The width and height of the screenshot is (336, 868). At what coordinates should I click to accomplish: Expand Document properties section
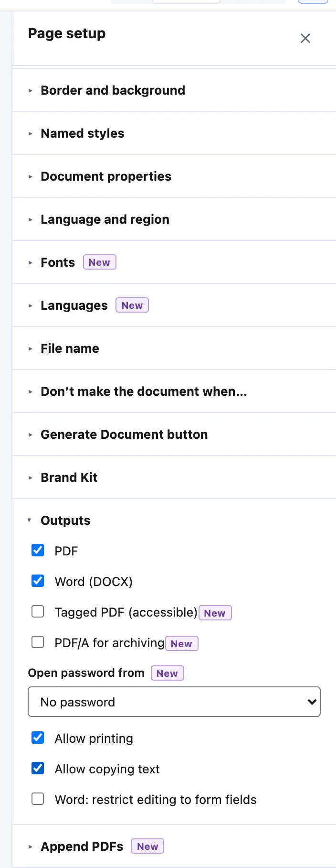point(174,176)
